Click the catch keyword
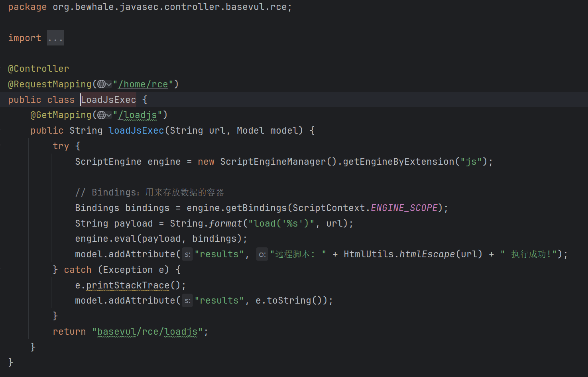 click(x=78, y=270)
